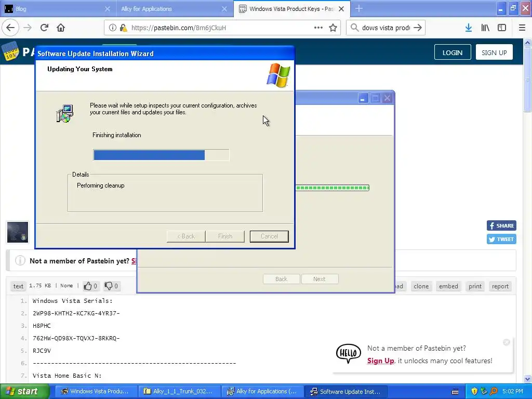Image resolution: width=532 pixels, height=399 pixels.
Task: Click Back in the Update Wizard
Action: (x=186, y=236)
